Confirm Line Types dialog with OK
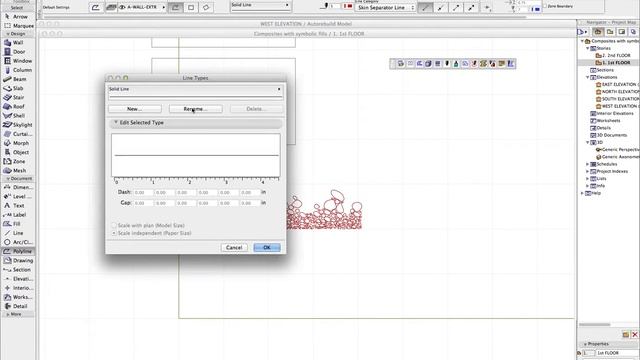 pyautogui.click(x=267, y=248)
